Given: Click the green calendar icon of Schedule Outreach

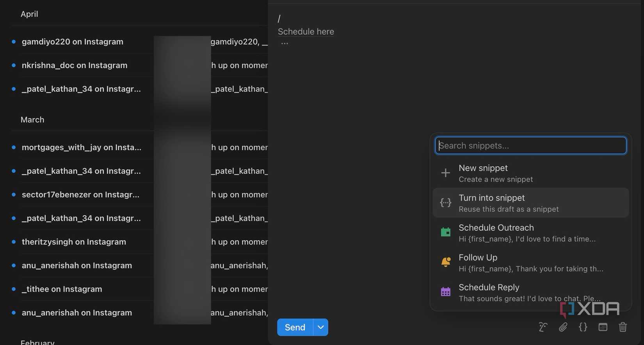Looking at the screenshot, I should click(x=445, y=232).
